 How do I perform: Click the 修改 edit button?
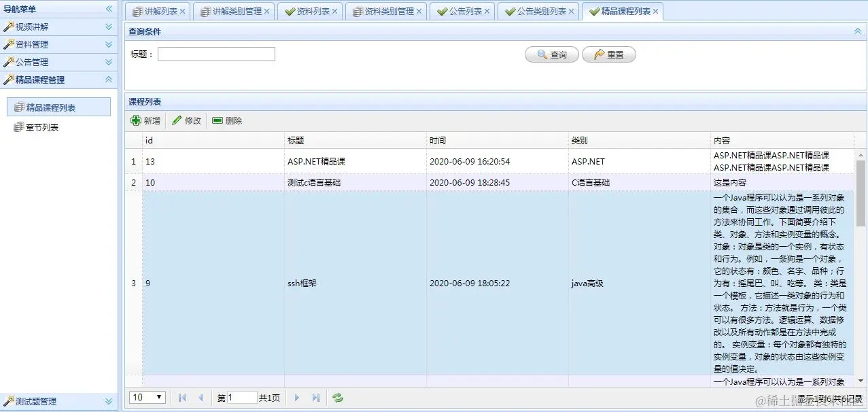tap(187, 120)
